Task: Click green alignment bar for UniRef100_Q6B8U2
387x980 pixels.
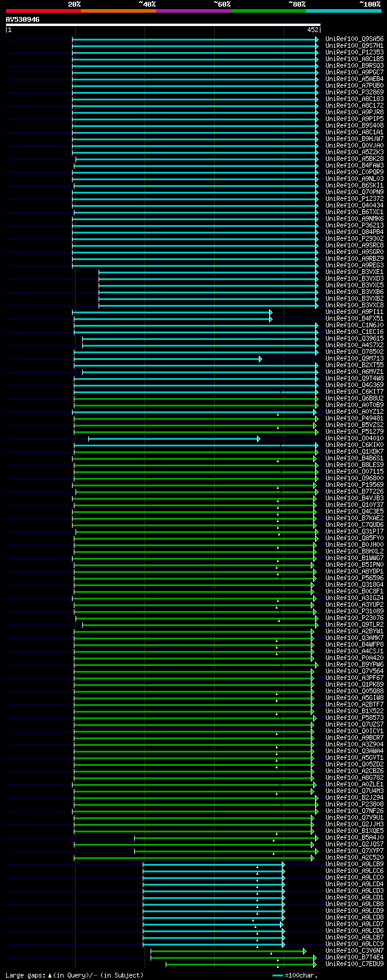Action: point(196,398)
